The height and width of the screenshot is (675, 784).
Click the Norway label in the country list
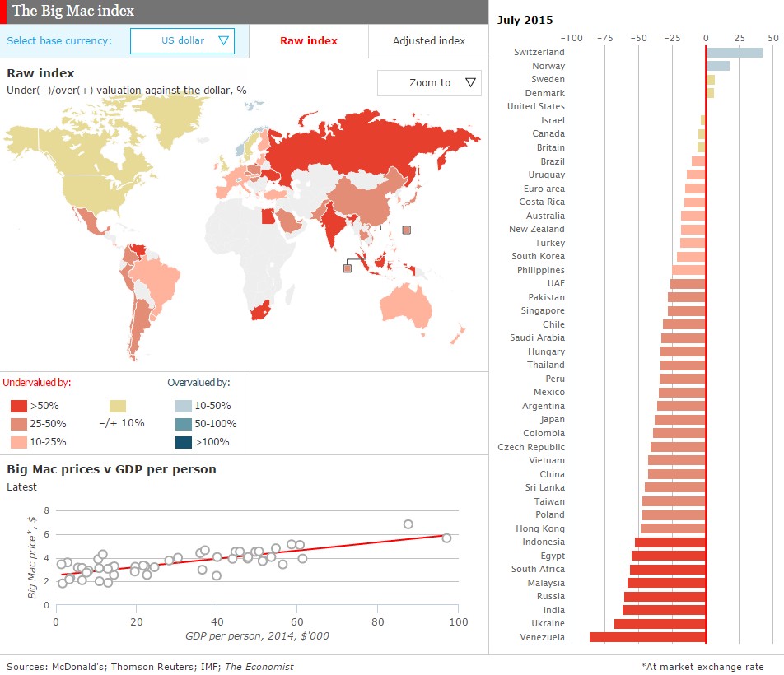click(x=548, y=66)
